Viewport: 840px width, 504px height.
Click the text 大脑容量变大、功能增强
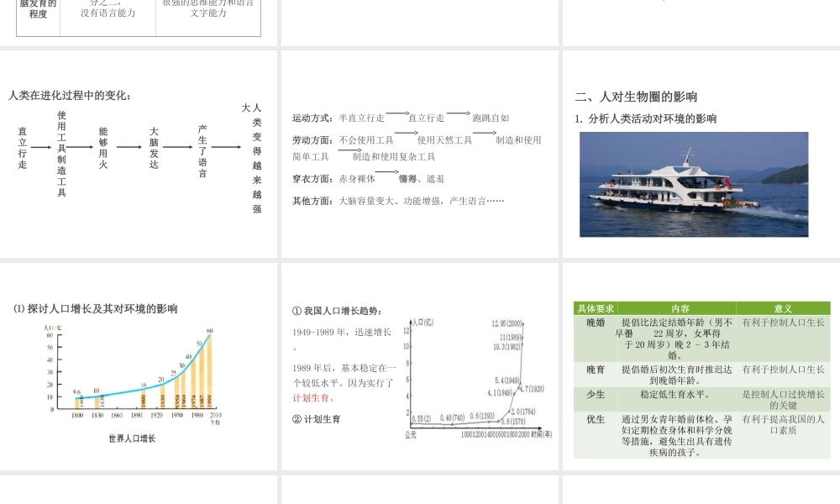(x=390, y=201)
